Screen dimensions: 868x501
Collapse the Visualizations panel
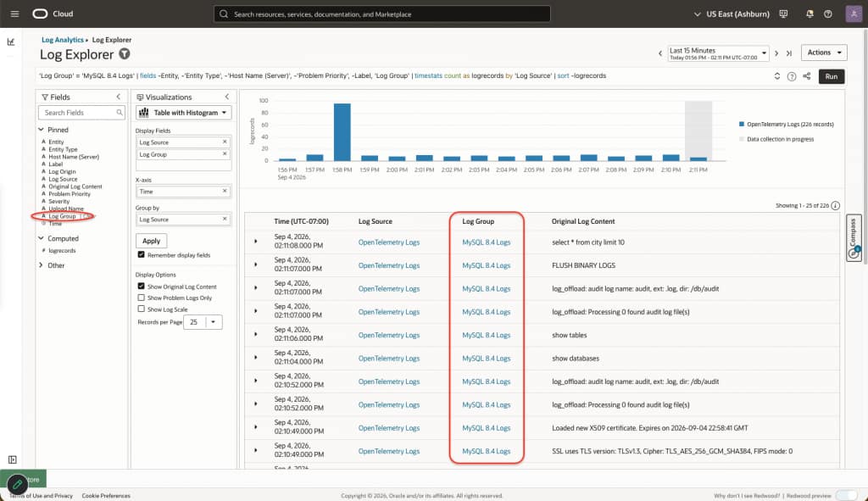pos(226,97)
